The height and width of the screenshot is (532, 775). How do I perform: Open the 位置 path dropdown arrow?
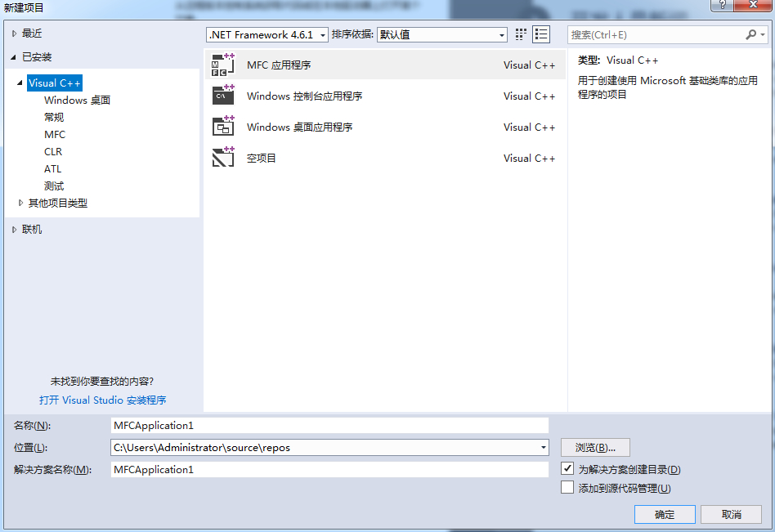543,448
